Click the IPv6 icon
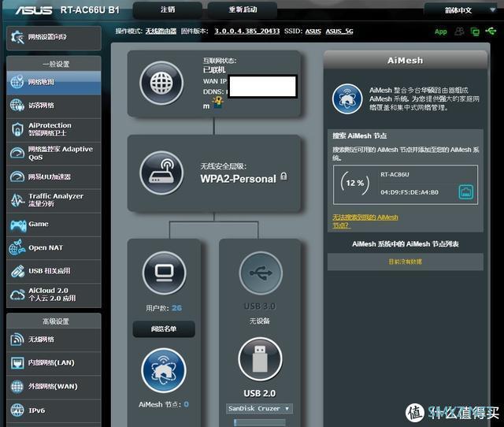Image resolution: width=504 pixels, height=427 pixels. tap(17, 410)
